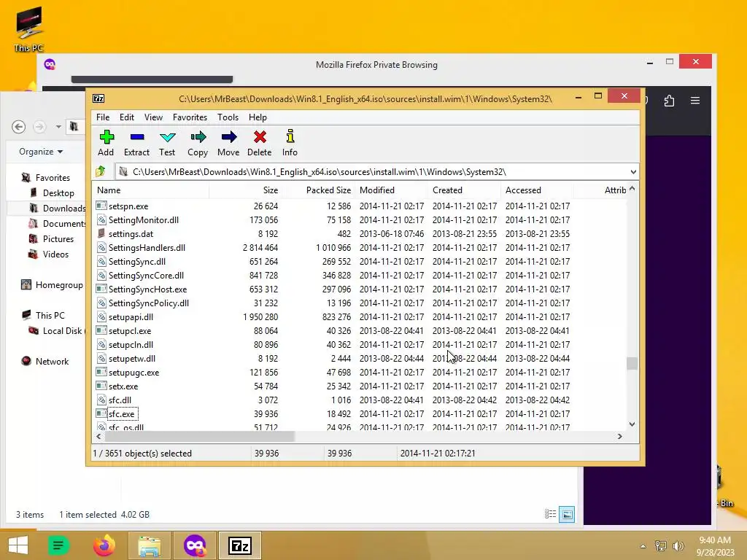
Task: Open the Tools menu
Action: 228,117
